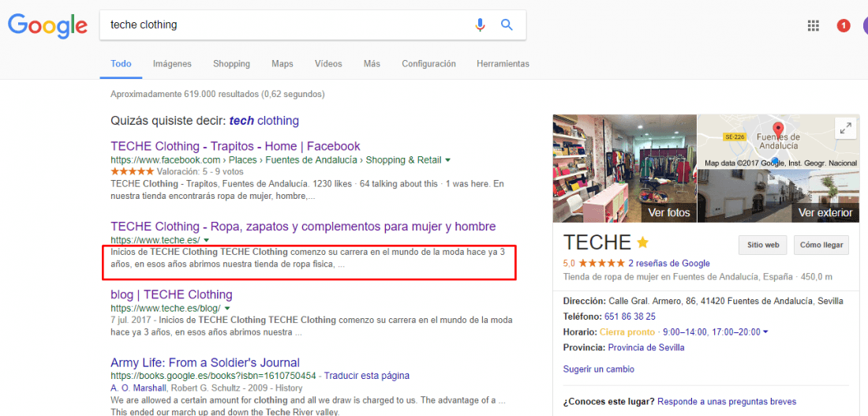
Task: Open the Configuración menu
Action: (x=429, y=64)
